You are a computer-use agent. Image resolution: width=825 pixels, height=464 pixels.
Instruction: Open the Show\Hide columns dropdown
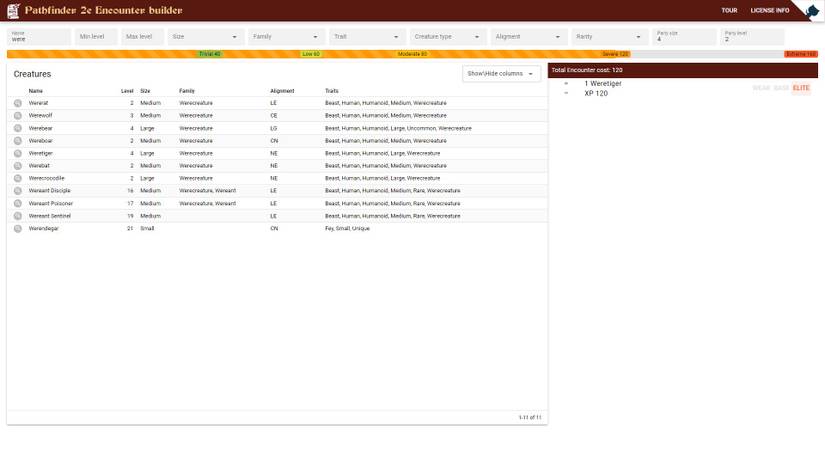[x=502, y=74]
